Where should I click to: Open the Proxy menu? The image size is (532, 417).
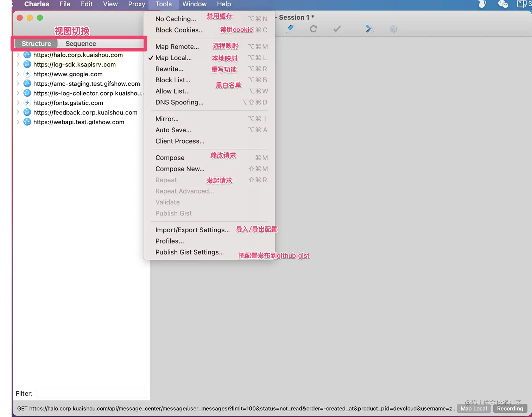pos(137,4)
